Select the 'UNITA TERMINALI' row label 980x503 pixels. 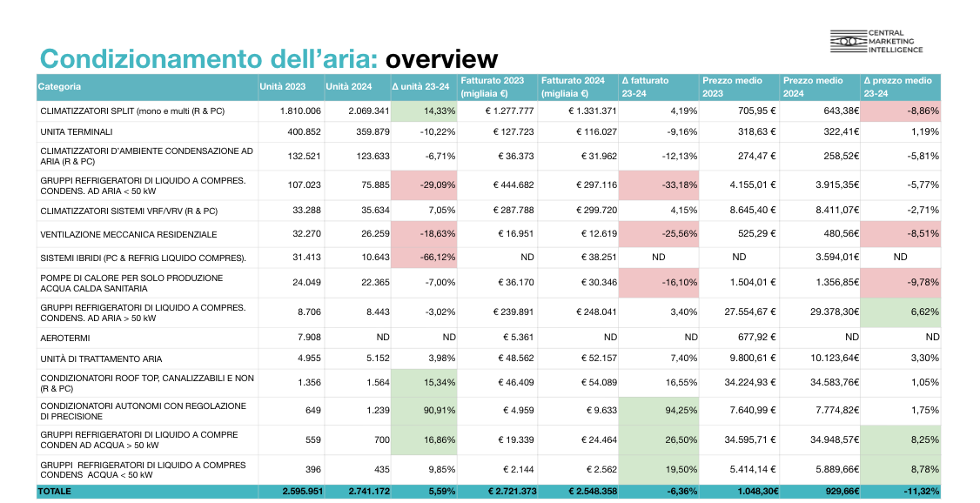[x=77, y=131]
